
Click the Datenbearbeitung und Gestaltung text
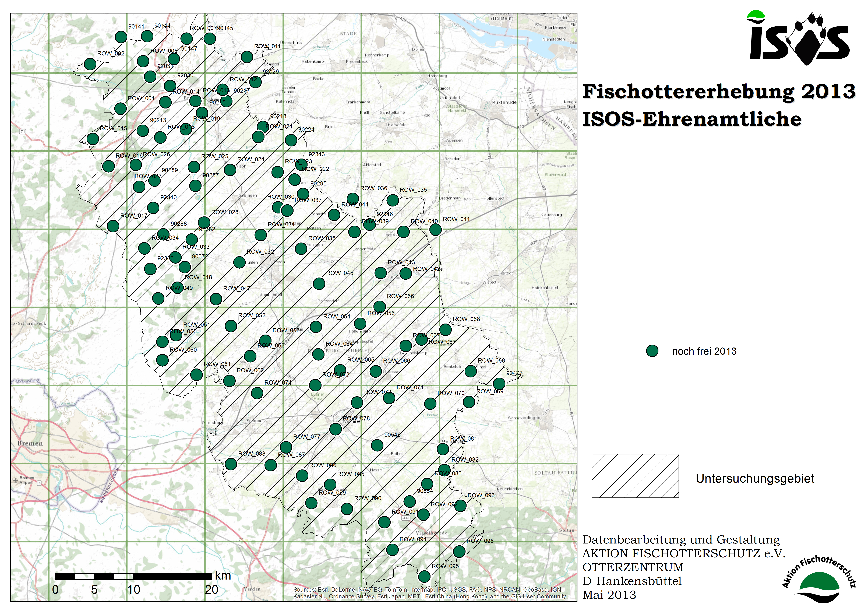681,540
